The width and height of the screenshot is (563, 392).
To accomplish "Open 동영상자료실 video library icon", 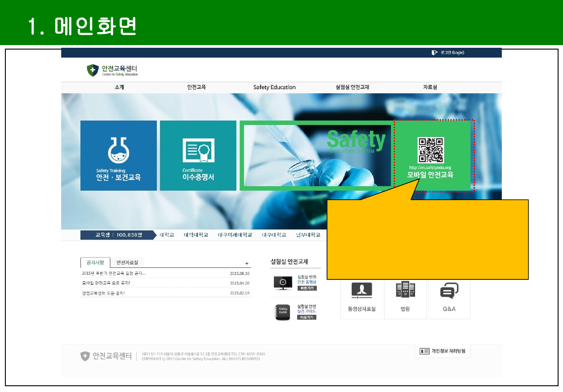I will click(x=361, y=291).
